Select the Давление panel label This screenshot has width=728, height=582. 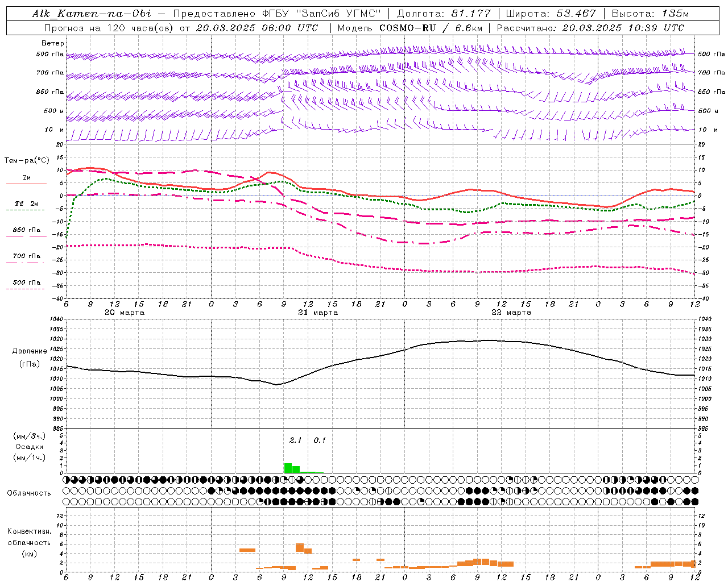30,351
